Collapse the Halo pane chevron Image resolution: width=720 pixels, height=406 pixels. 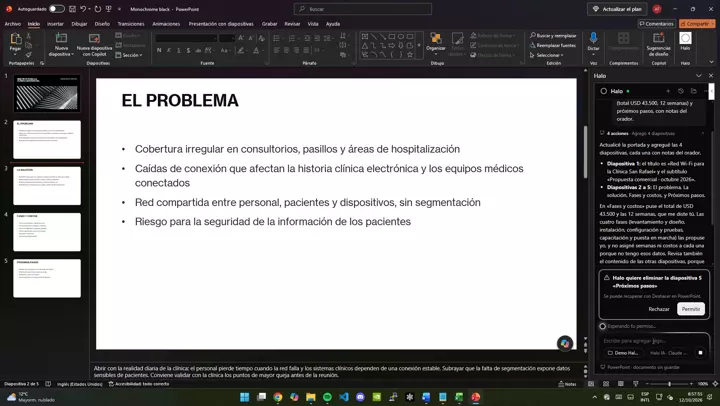tap(698, 76)
